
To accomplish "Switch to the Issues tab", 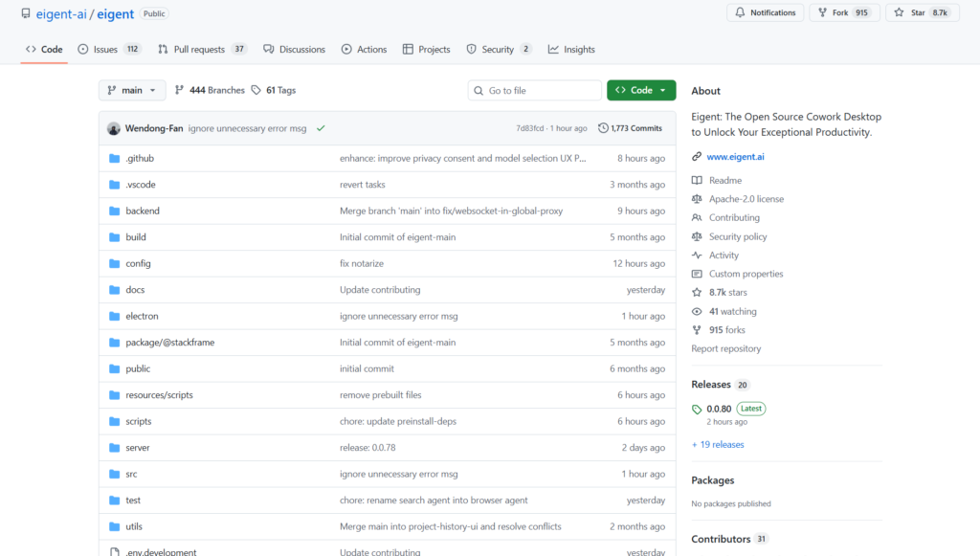I will pyautogui.click(x=105, y=49).
